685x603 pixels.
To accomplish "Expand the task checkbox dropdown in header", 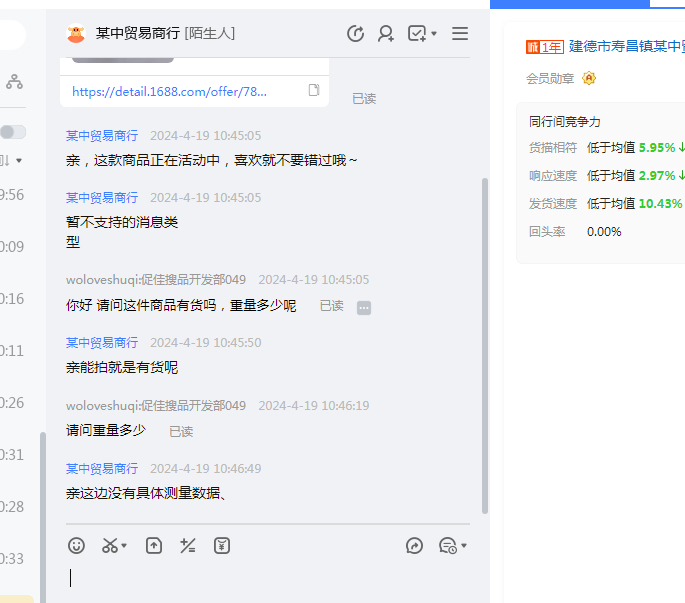I will point(434,35).
